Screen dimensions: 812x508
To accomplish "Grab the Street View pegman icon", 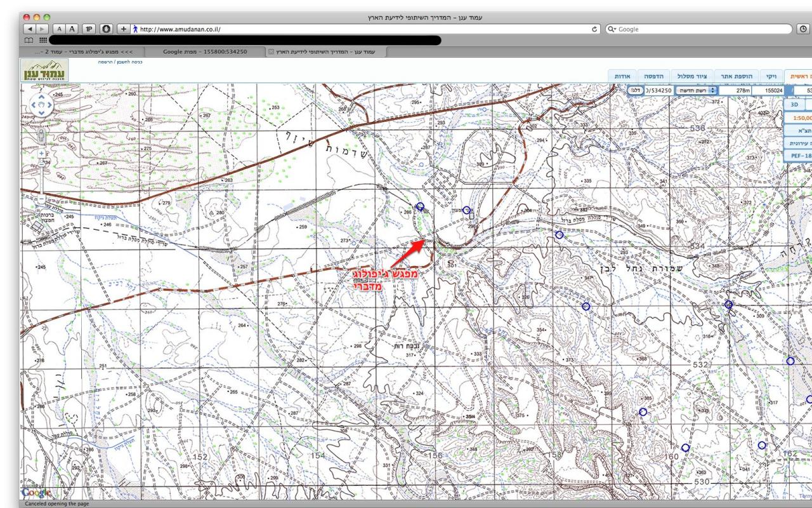I will click(43, 134).
